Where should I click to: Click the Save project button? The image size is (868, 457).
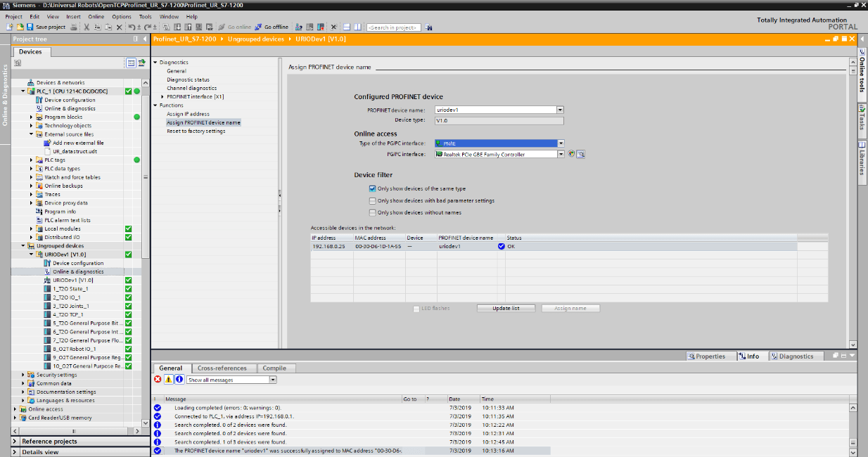pos(46,27)
